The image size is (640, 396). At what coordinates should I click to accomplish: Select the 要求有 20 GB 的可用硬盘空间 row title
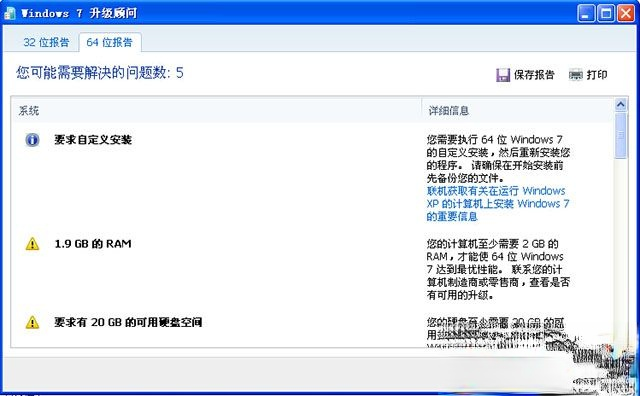tap(128, 323)
